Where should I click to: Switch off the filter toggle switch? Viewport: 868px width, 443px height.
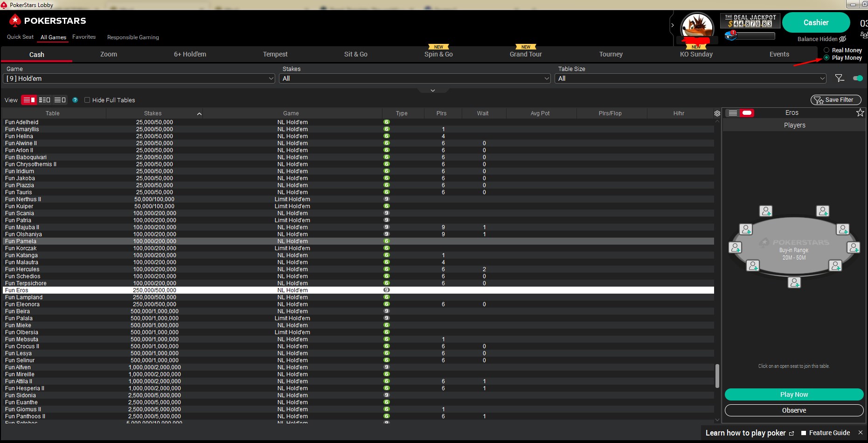pos(858,78)
